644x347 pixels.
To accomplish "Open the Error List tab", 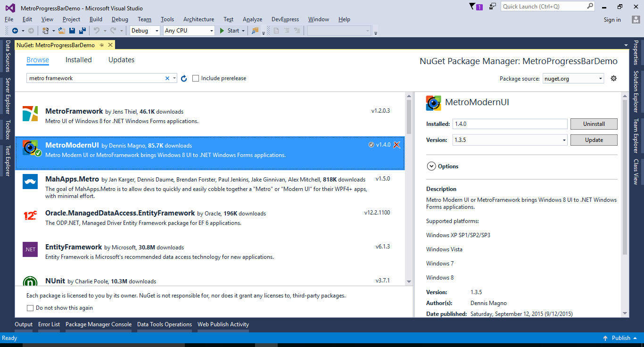I will (x=49, y=324).
